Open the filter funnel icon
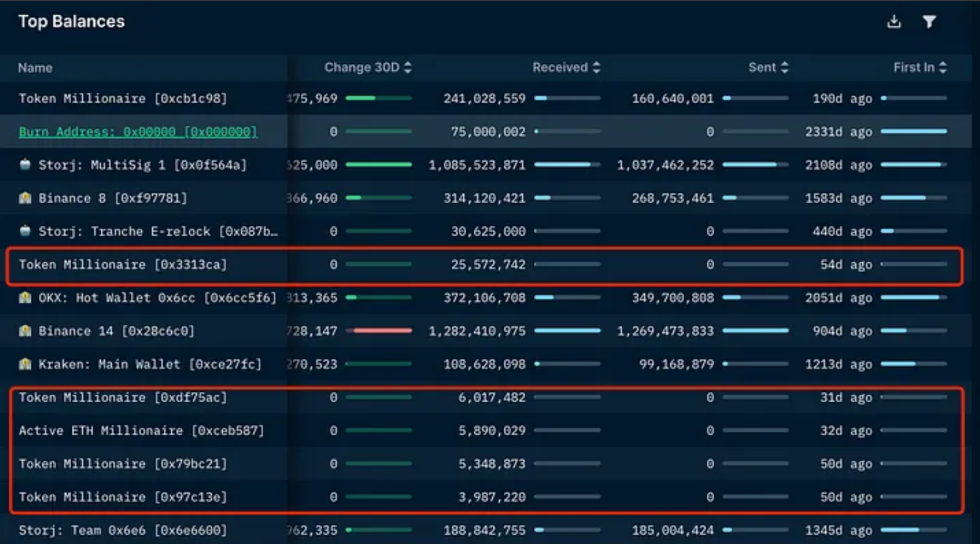Viewport: 980px width, 544px height. tap(929, 22)
